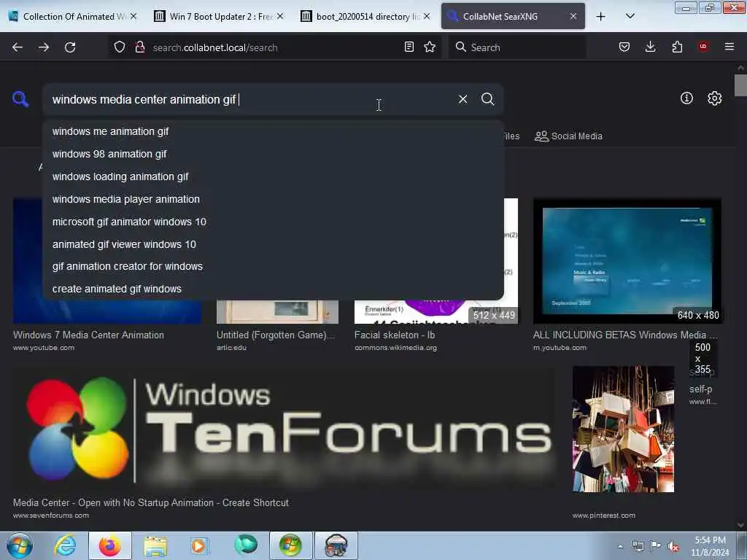The width and height of the screenshot is (747, 560).
Task: Select suggestion animated gif viewer windows 10
Action: point(273,244)
